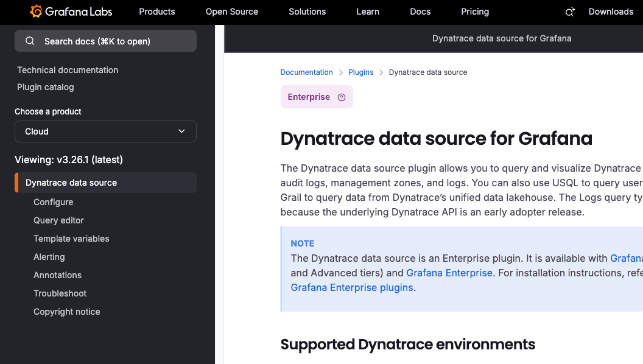Click Documentation breadcrumb link

click(x=306, y=72)
